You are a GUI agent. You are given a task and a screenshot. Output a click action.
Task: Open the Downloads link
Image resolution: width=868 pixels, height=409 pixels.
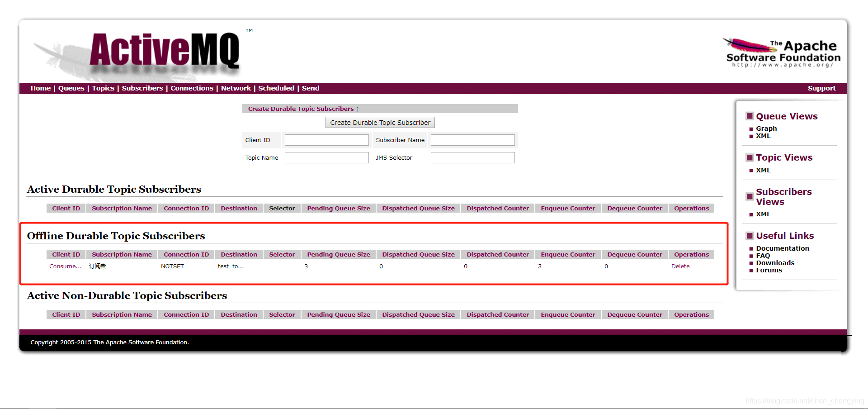(x=775, y=263)
